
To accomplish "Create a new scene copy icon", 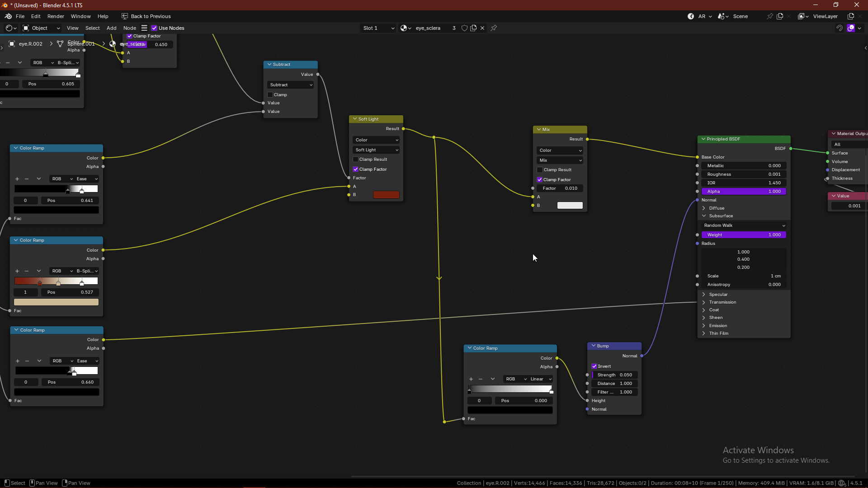I will coord(780,16).
